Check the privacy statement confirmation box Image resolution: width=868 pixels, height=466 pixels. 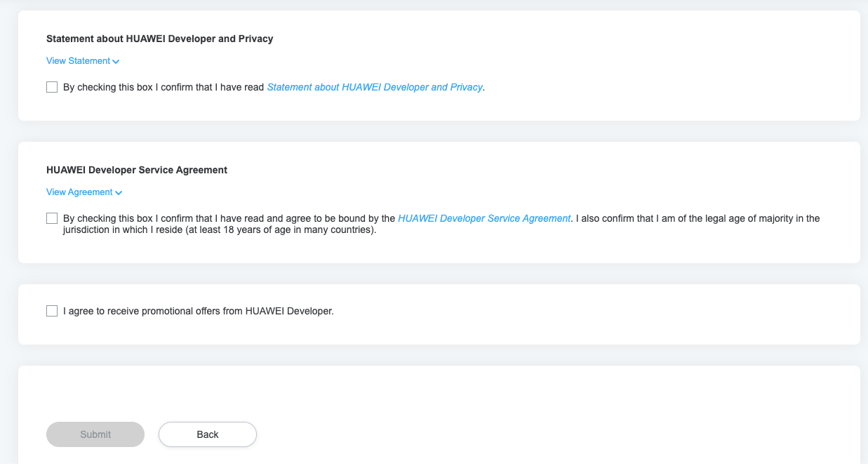click(x=52, y=87)
